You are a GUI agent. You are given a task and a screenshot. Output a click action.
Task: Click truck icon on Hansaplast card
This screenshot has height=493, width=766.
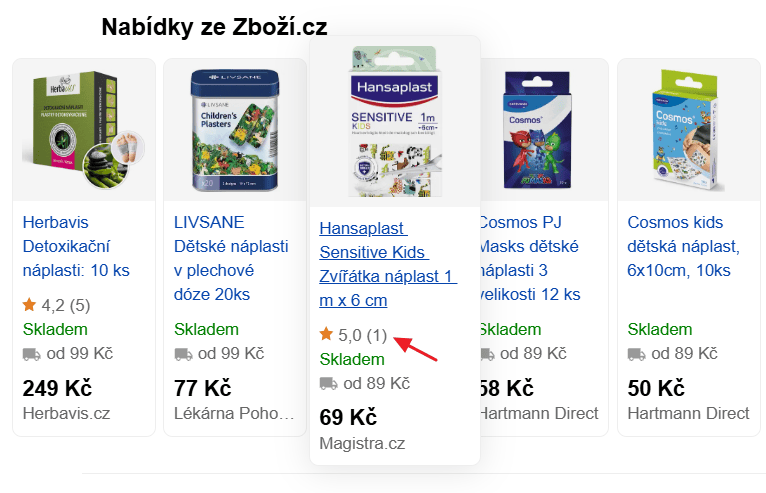click(328, 384)
